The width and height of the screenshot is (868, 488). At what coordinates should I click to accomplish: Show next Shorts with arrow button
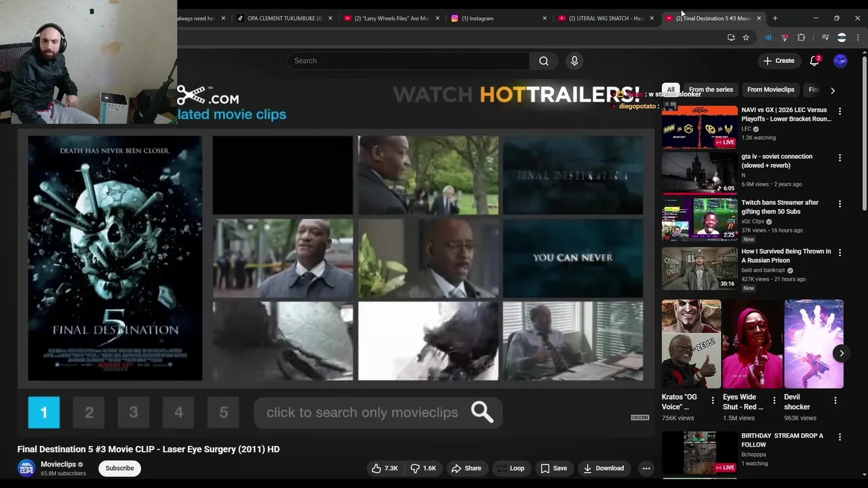click(x=842, y=353)
